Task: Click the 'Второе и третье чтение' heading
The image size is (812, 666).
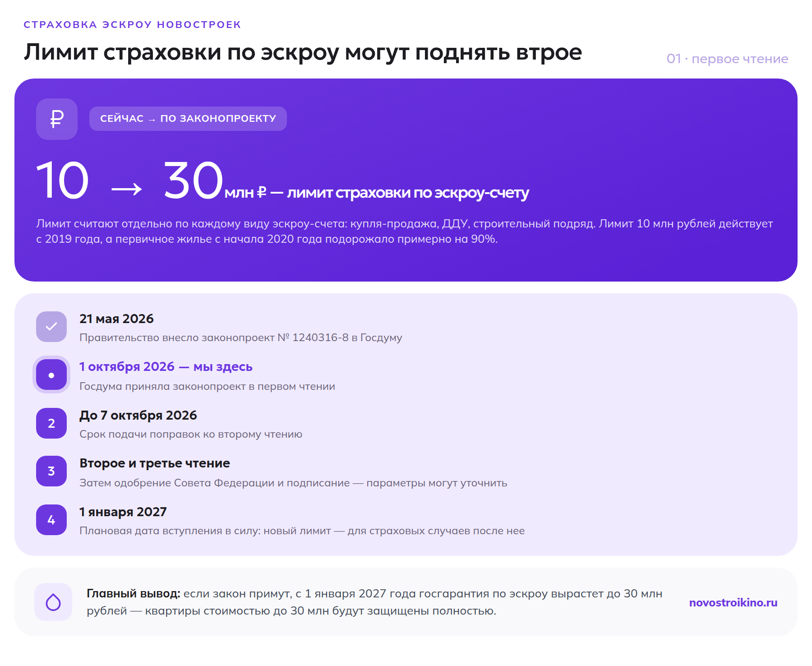Action: point(155,463)
